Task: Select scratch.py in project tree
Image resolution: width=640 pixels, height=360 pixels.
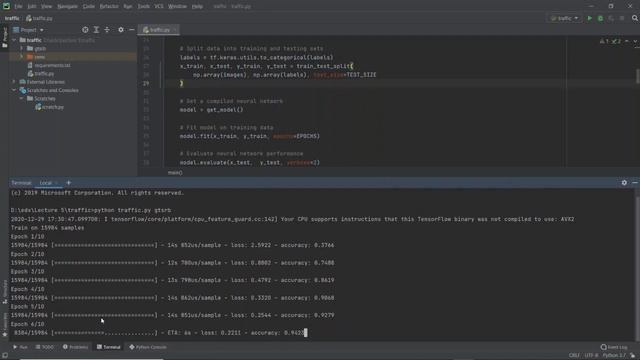Action: [49, 107]
